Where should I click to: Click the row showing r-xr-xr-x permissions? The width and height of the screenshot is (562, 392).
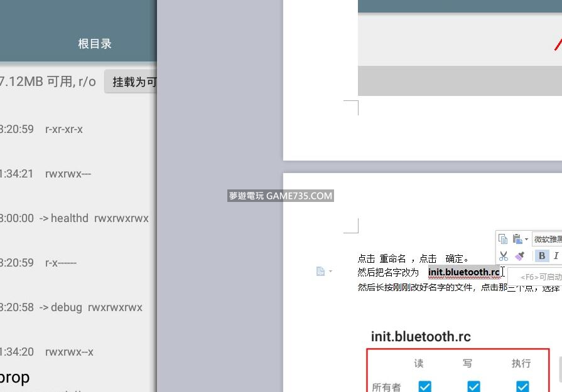[x=78, y=129]
